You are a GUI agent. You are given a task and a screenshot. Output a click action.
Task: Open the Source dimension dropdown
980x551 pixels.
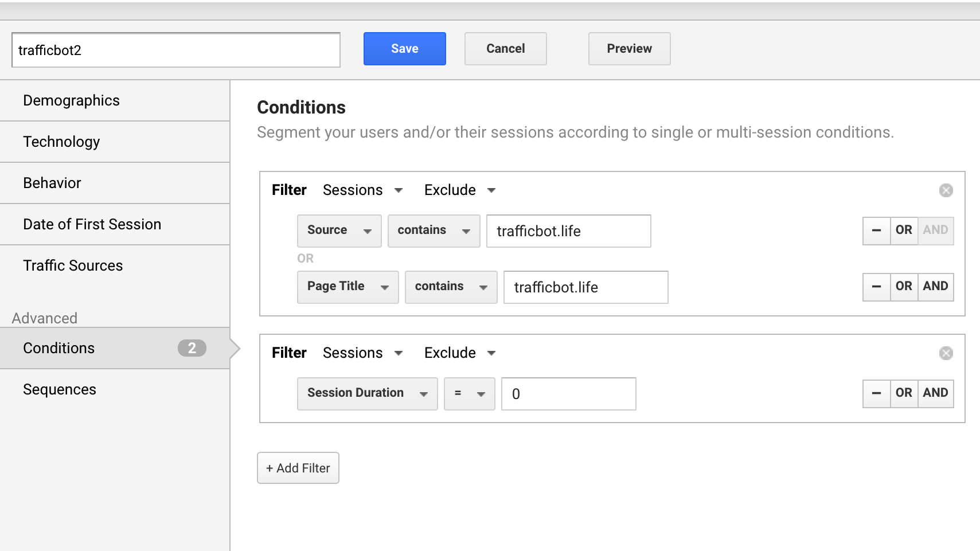click(x=339, y=230)
